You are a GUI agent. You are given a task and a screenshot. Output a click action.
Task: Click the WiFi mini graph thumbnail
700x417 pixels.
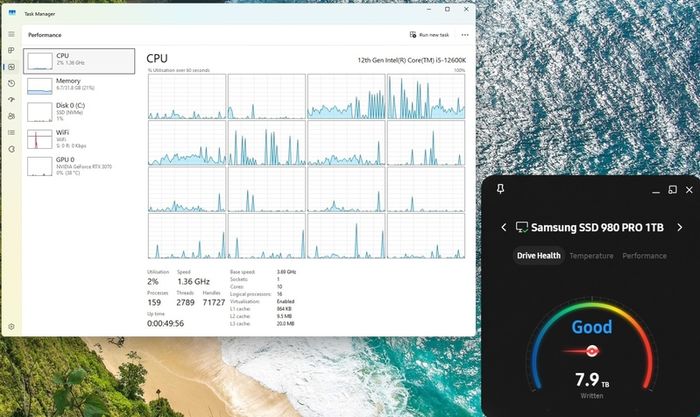tap(40, 139)
